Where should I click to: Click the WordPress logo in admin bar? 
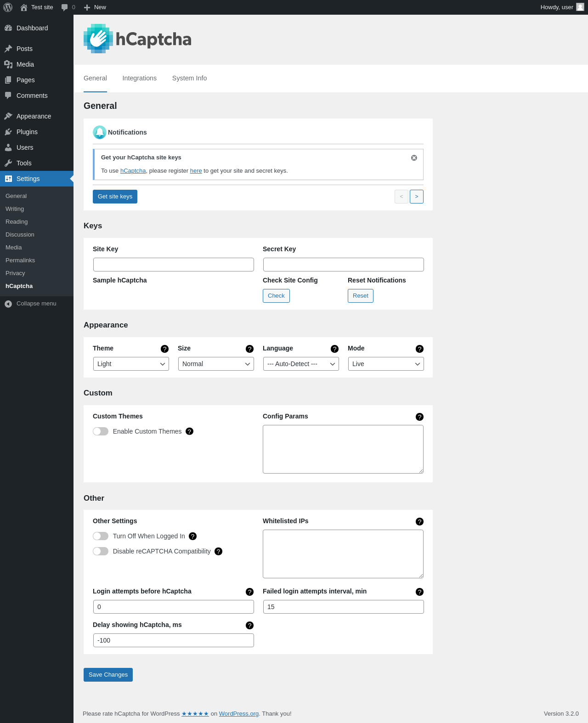point(8,7)
